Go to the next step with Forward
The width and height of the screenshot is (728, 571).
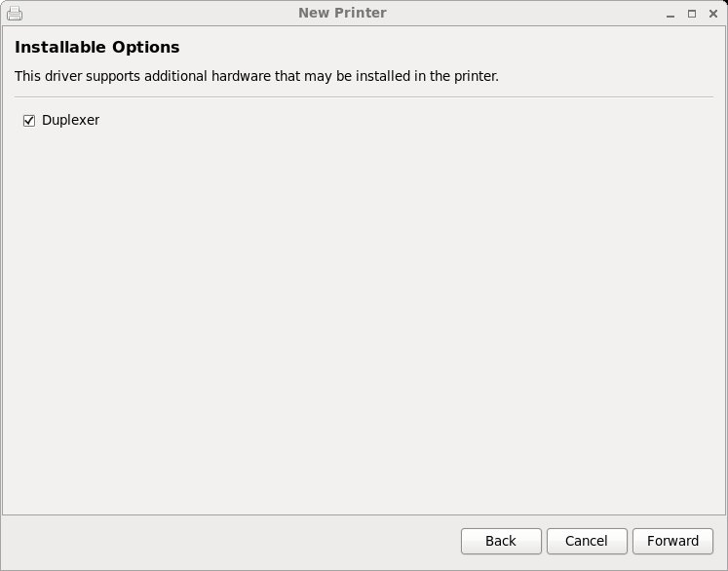click(x=672, y=541)
